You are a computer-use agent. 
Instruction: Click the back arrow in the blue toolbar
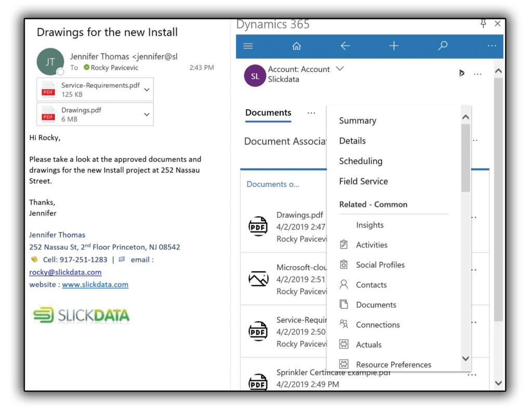click(345, 46)
